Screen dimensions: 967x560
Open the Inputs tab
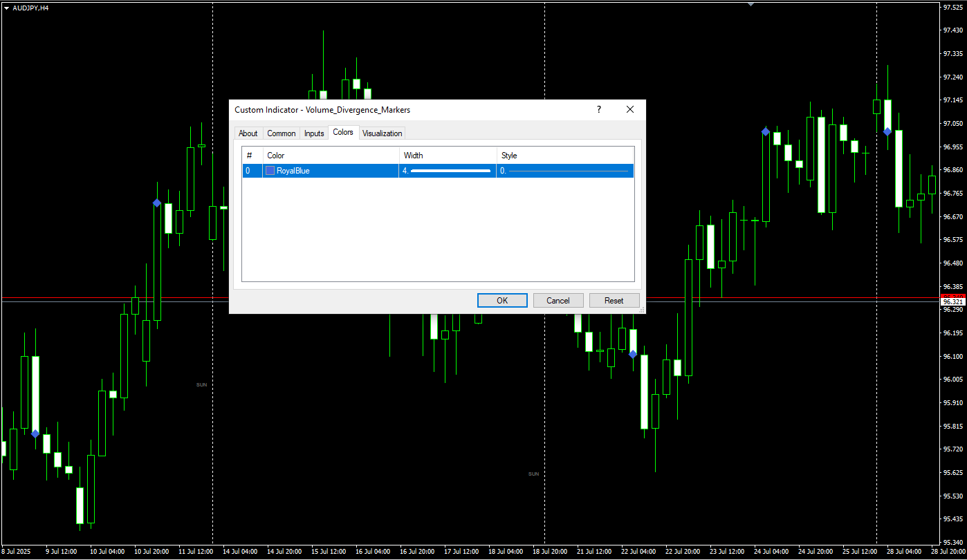314,133
